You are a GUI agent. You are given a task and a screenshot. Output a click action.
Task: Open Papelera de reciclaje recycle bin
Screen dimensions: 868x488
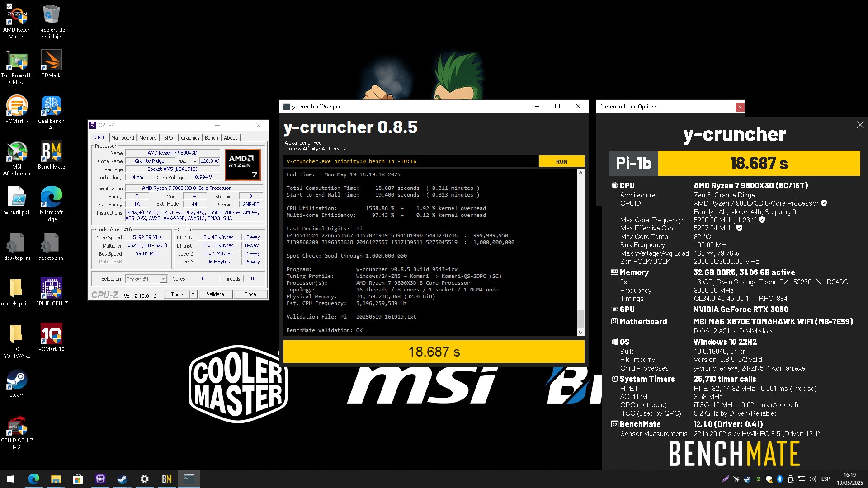point(51,22)
